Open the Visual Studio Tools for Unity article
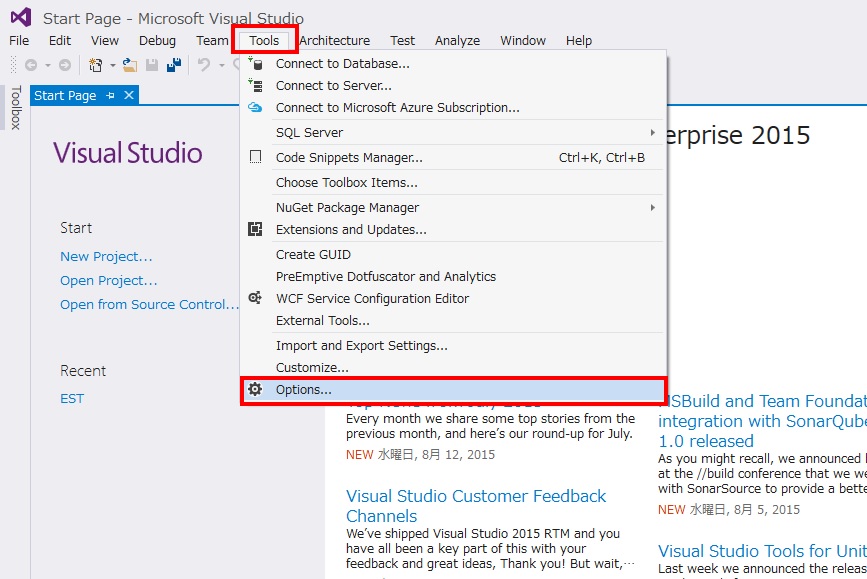 coord(762,551)
